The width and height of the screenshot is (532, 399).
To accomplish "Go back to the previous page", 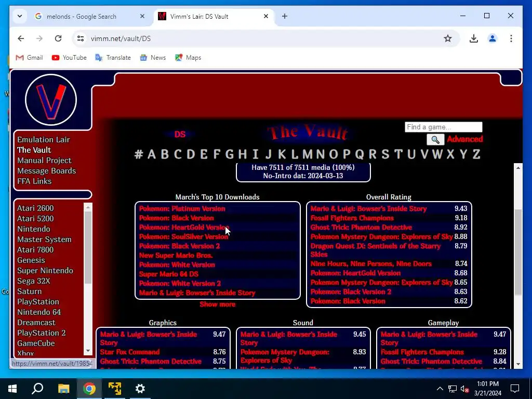I will click(x=21, y=38).
